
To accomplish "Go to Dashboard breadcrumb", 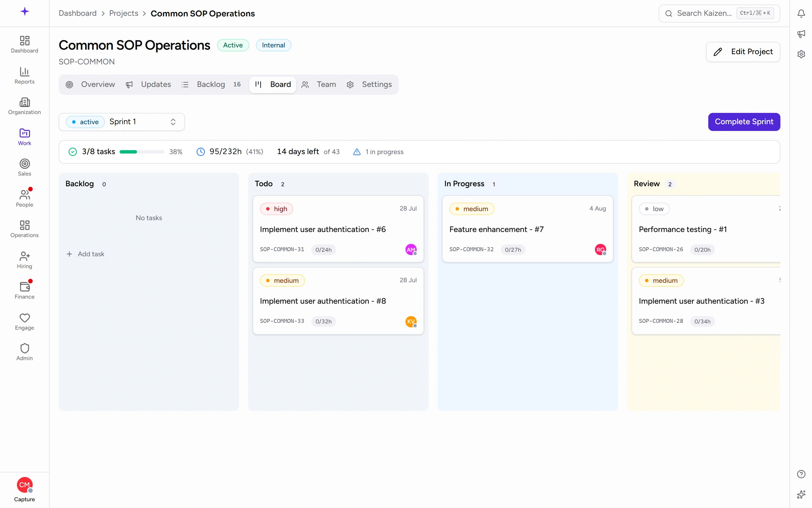I will click(78, 14).
